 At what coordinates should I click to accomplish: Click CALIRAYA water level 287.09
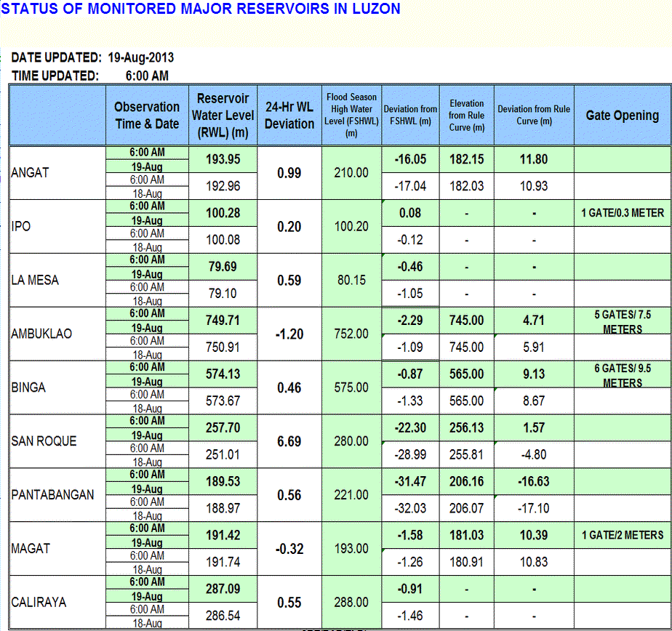tap(223, 590)
